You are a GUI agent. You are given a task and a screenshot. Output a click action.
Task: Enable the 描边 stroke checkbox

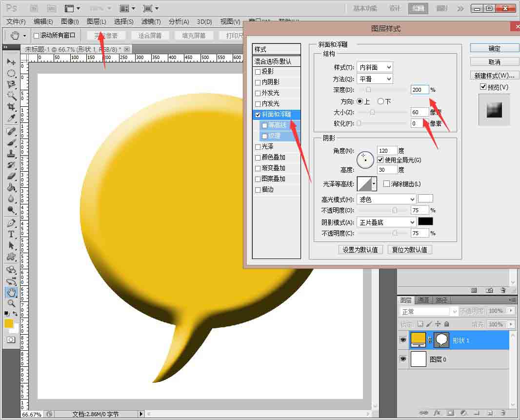click(258, 190)
